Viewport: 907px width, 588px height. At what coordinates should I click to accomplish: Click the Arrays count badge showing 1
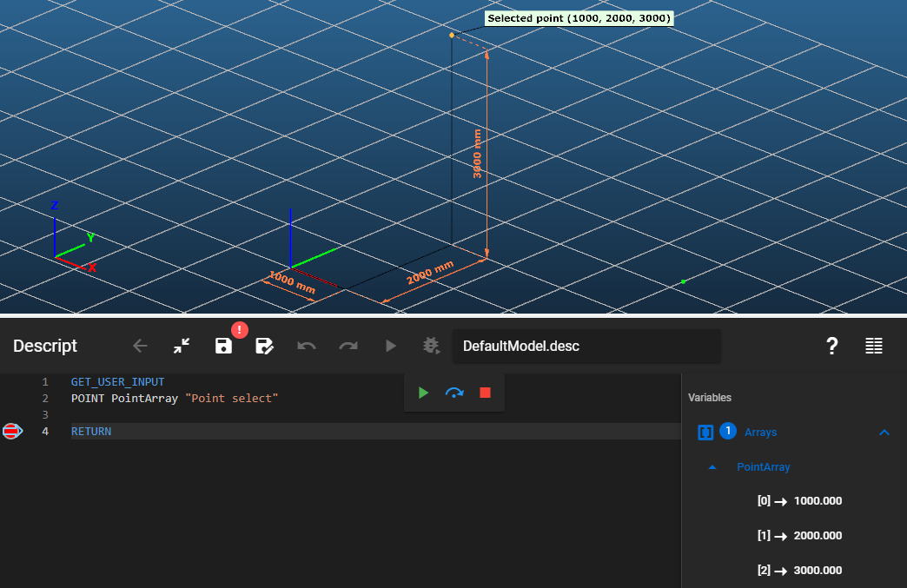point(728,432)
